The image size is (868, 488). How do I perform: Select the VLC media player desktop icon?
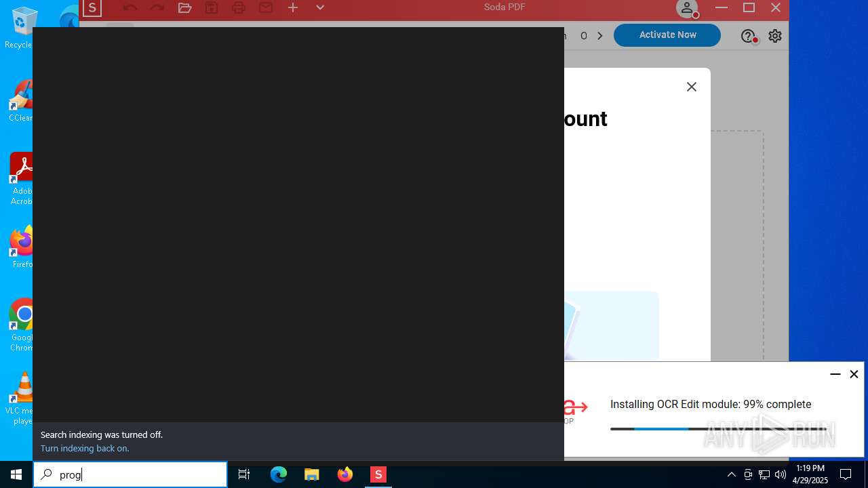(x=20, y=399)
